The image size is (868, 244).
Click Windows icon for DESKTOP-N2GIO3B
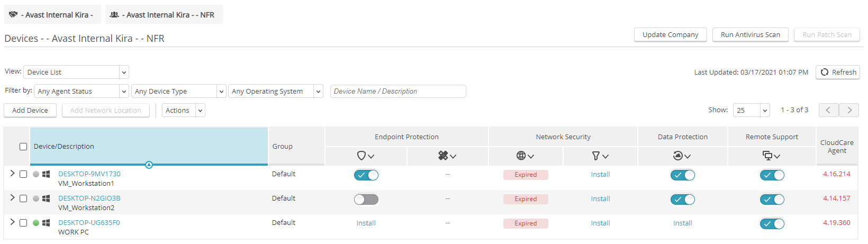coord(46,198)
